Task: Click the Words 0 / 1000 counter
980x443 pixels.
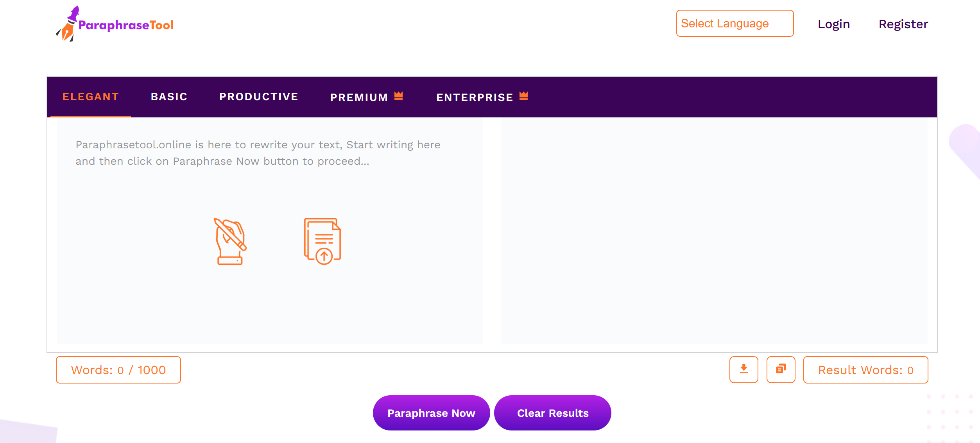Action: pyautogui.click(x=118, y=370)
